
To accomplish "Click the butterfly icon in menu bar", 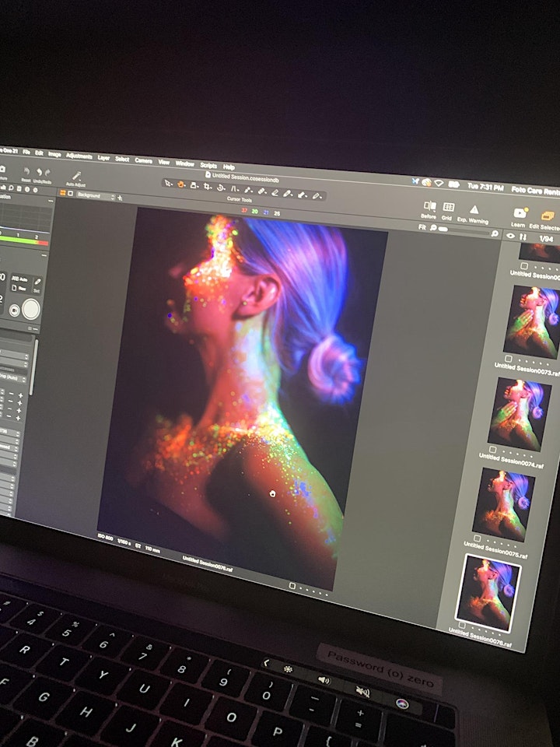I will (415, 181).
